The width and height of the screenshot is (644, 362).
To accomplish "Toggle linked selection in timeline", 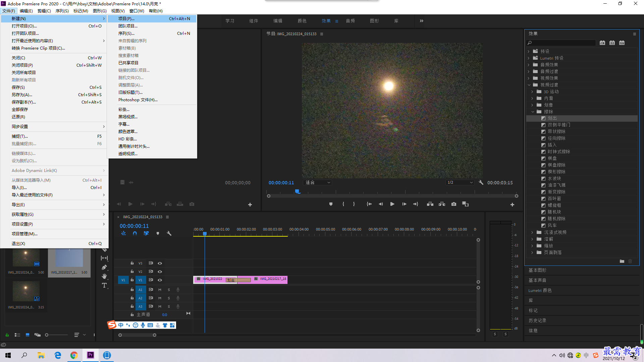I will 146,233.
